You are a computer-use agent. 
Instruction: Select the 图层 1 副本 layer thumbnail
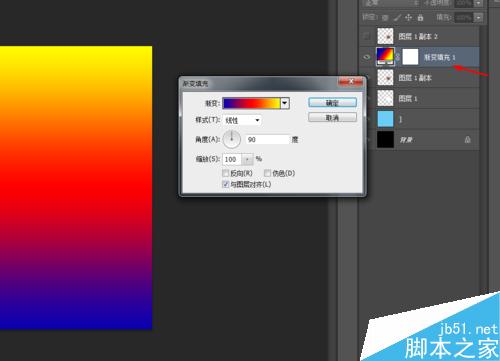[385, 77]
